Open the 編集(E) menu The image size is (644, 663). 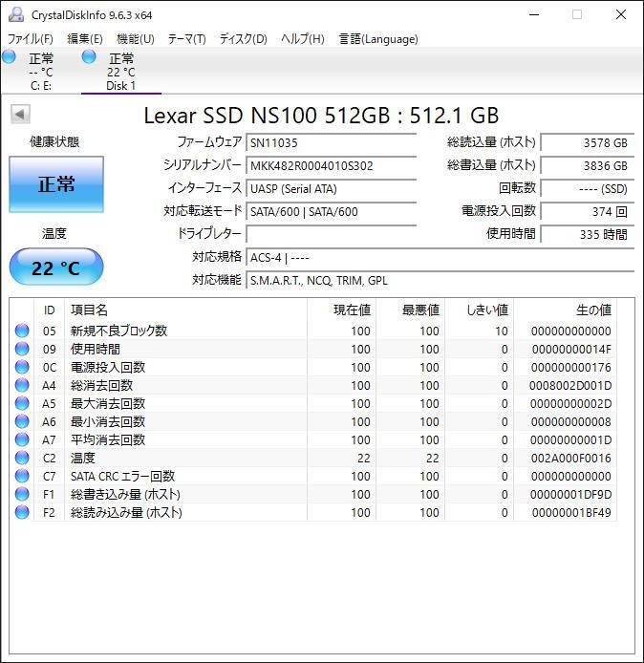[85, 39]
